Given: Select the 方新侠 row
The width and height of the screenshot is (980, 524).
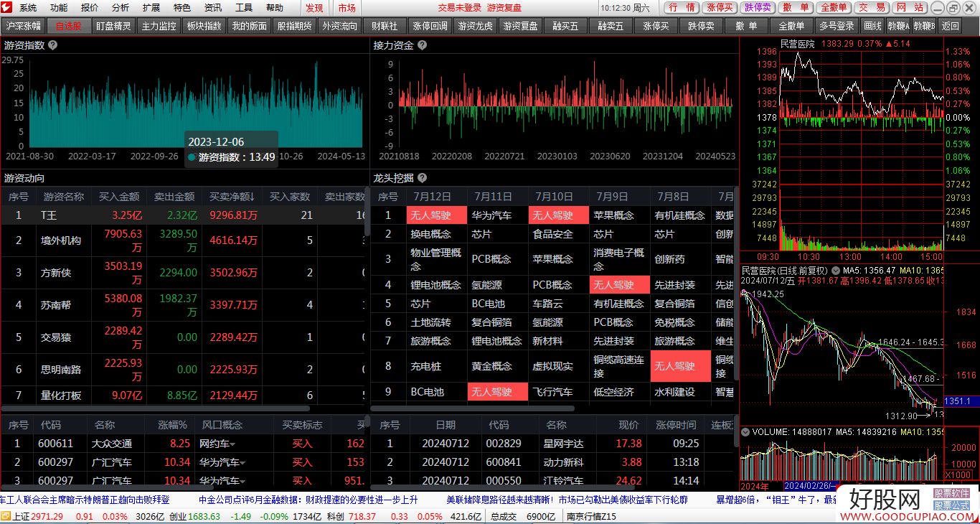Looking at the screenshot, I should [183, 273].
